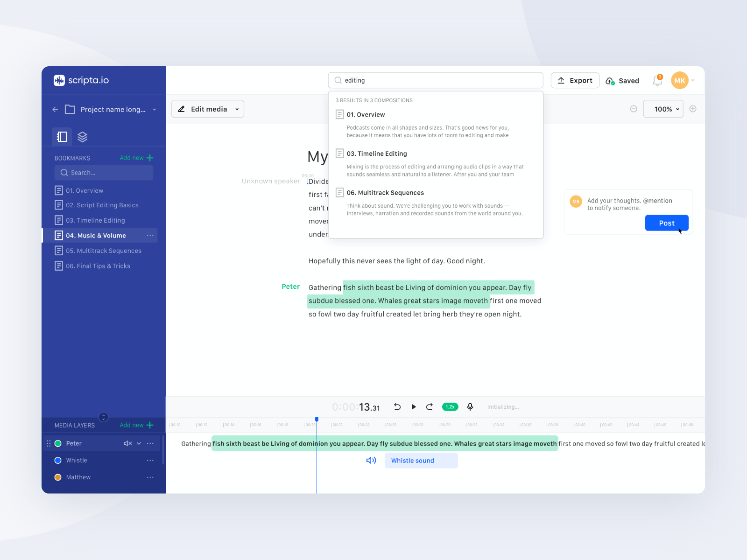Open the project name dropdown chevron
The height and width of the screenshot is (560, 747).
pos(155,110)
